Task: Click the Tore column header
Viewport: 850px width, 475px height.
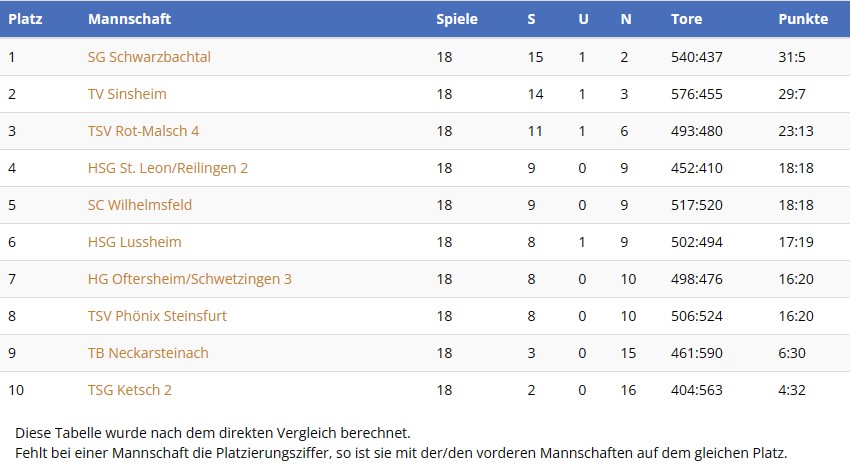Action: point(686,19)
